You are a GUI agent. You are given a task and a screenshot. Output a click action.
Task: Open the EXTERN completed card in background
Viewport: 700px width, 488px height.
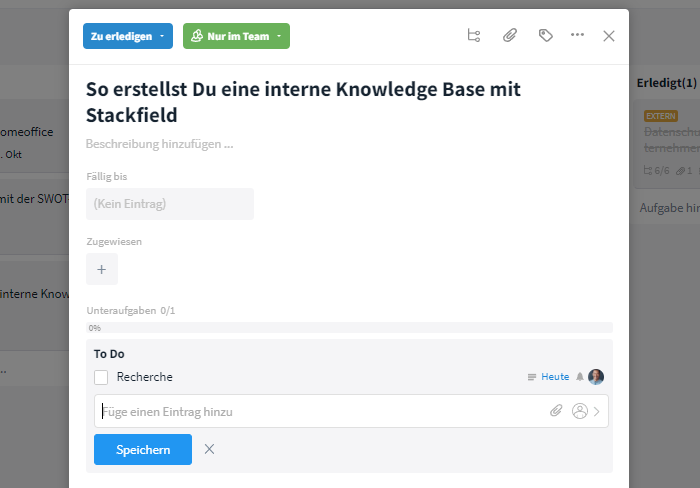(x=667, y=143)
